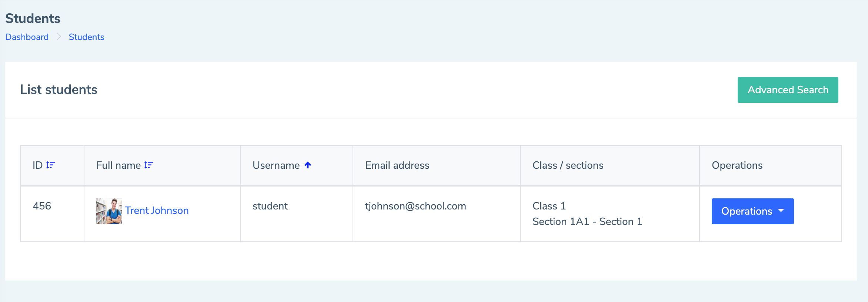
Task: Click the Students breadcrumb link
Action: [x=86, y=37]
